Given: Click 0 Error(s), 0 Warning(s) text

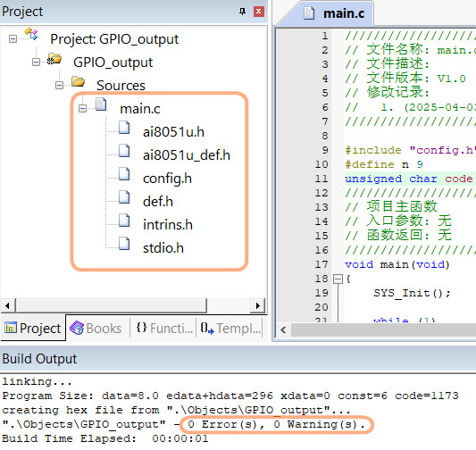Looking at the screenshot, I should [277, 424].
